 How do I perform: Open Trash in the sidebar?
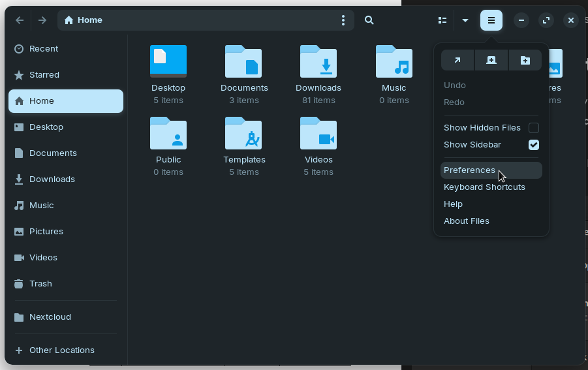pyautogui.click(x=66, y=284)
